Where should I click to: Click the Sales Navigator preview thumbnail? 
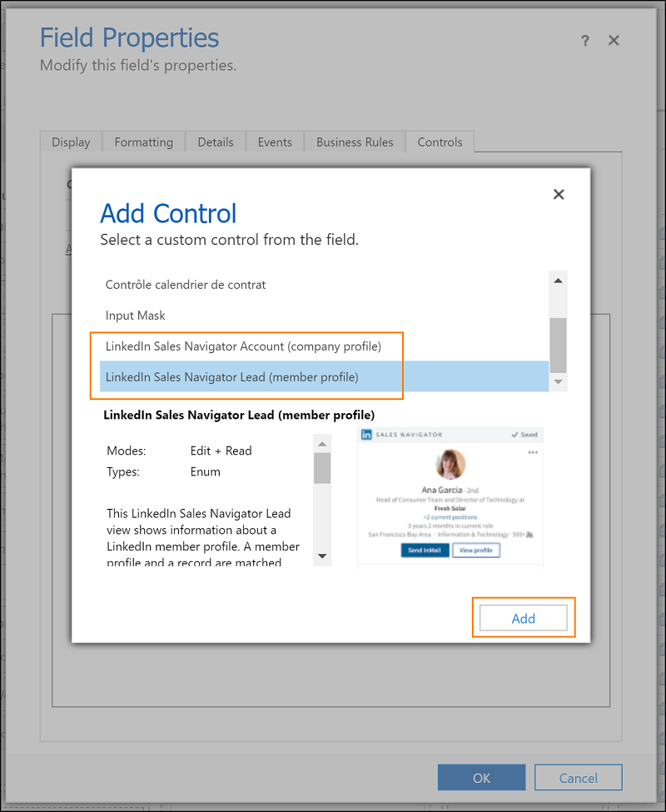pyautogui.click(x=450, y=498)
